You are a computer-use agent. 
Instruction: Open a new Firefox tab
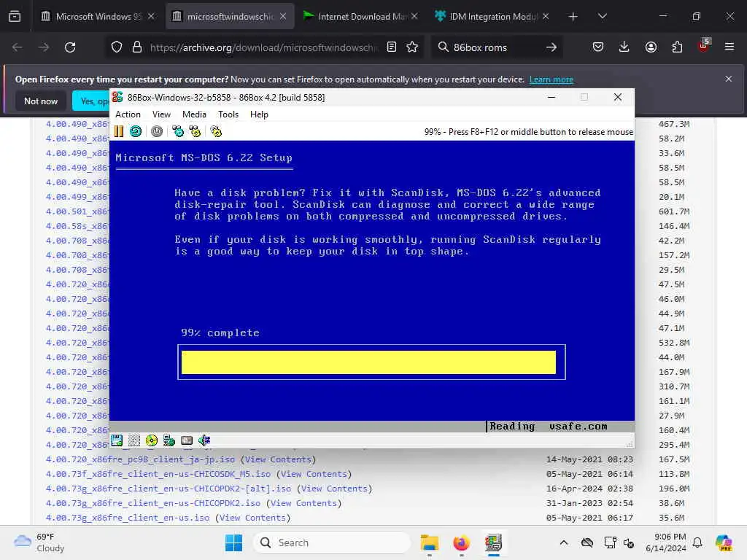573,17
